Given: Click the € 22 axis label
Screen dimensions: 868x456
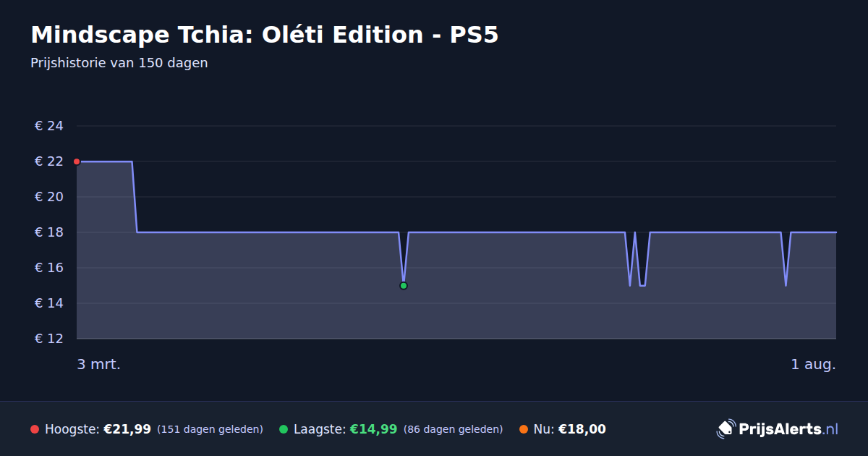Looking at the screenshot, I should tap(49, 161).
